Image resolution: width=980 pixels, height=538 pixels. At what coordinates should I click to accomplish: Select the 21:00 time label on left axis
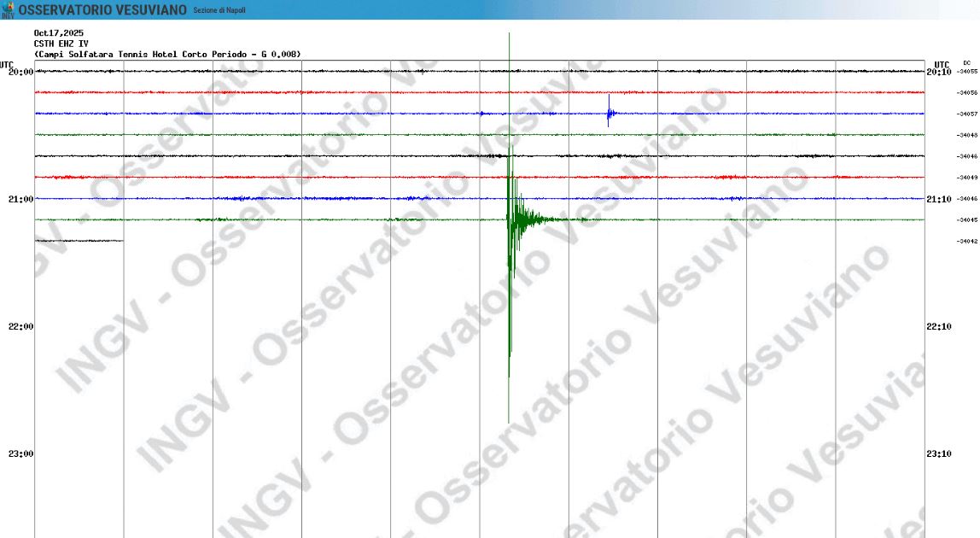coord(20,200)
